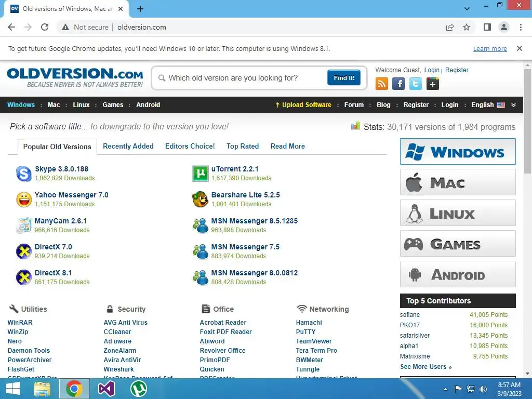
Task: Click the large Windows platform button
Action: pyautogui.click(x=458, y=151)
